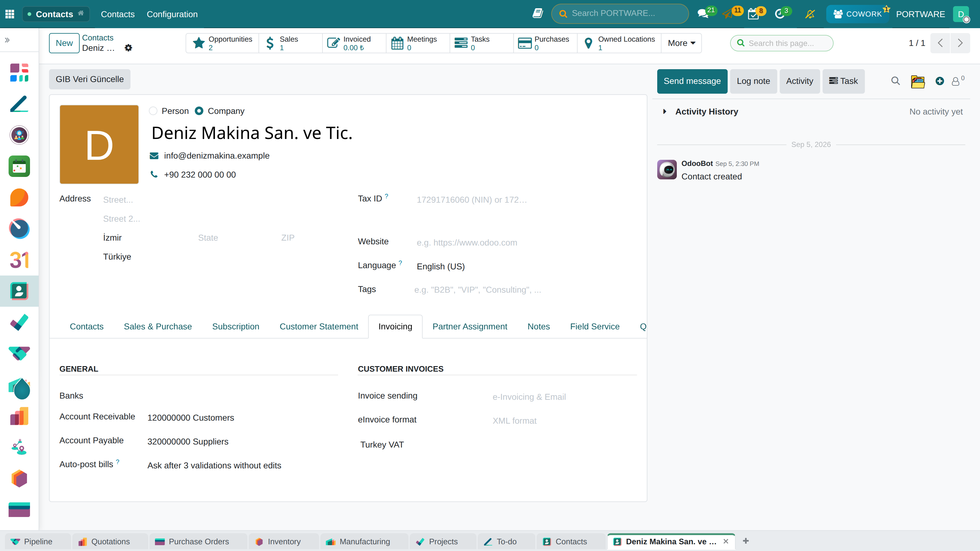Screen dimensions: 980x551
Task: Open the Contacts app icon in sidebar
Action: 19,291
